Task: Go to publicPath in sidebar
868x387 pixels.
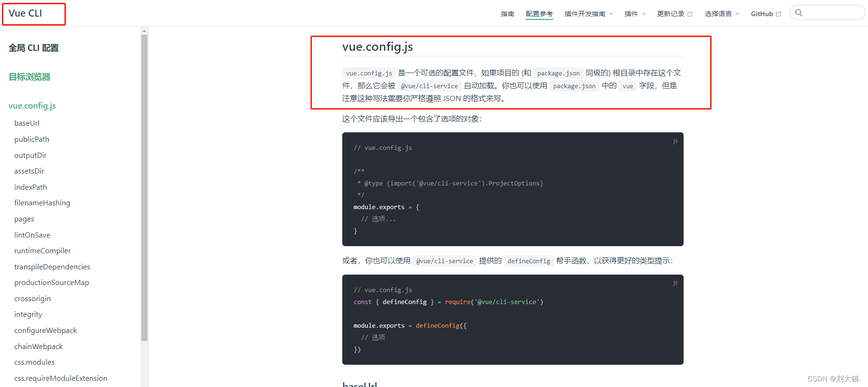Action: (x=32, y=139)
